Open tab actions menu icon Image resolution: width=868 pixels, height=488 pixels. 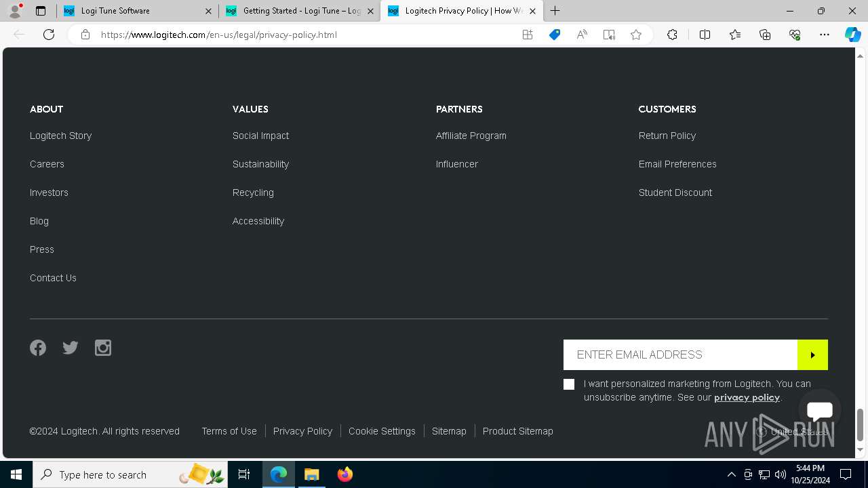41,11
